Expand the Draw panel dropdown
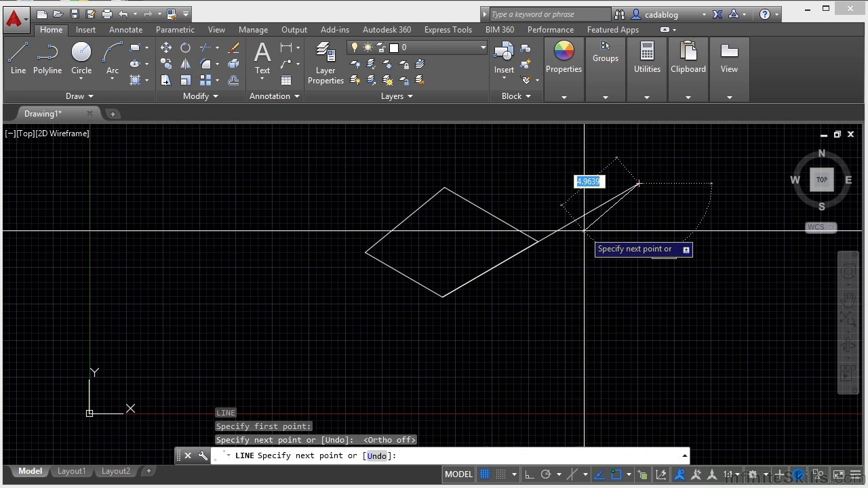 pos(80,96)
